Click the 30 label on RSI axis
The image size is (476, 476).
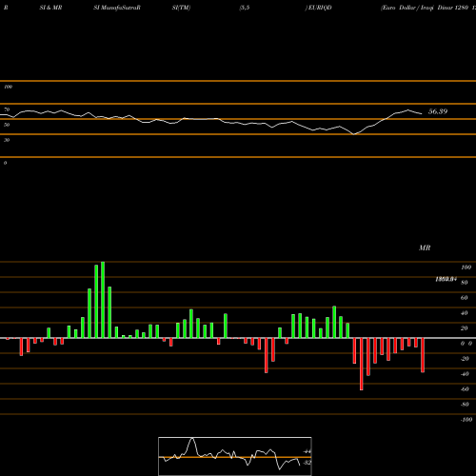[7, 140]
